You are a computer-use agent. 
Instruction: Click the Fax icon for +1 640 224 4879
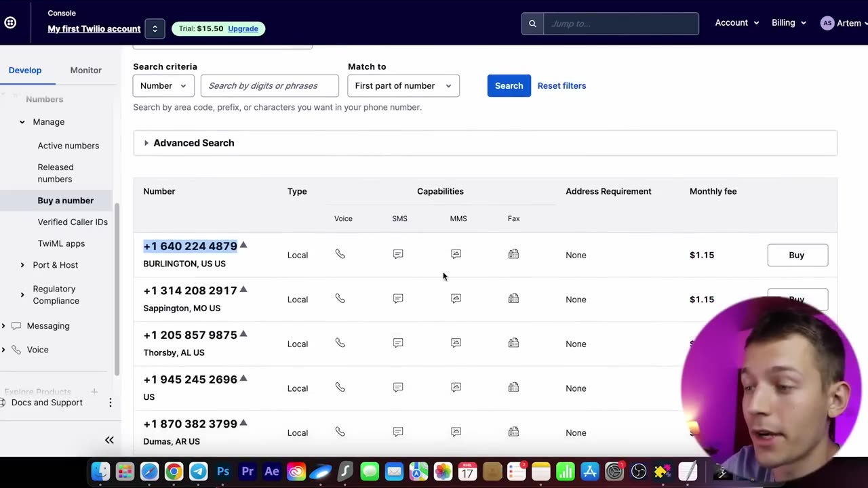513,254
